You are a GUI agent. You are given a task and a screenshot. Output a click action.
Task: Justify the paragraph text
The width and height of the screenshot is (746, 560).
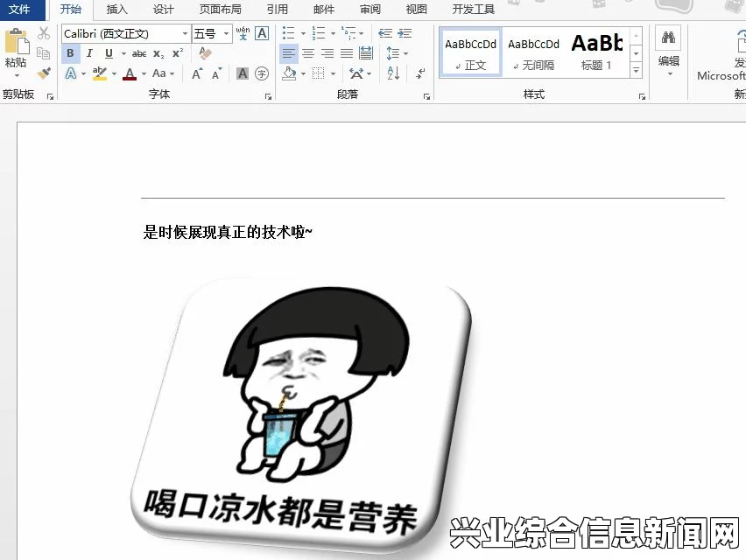(x=347, y=53)
